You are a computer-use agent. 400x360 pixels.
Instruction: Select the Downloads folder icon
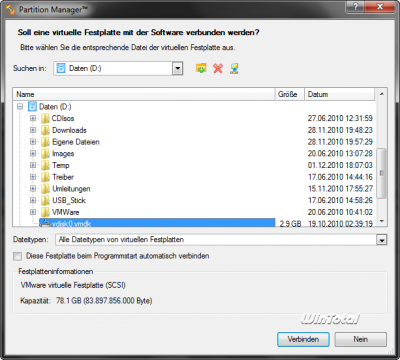[x=45, y=130]
